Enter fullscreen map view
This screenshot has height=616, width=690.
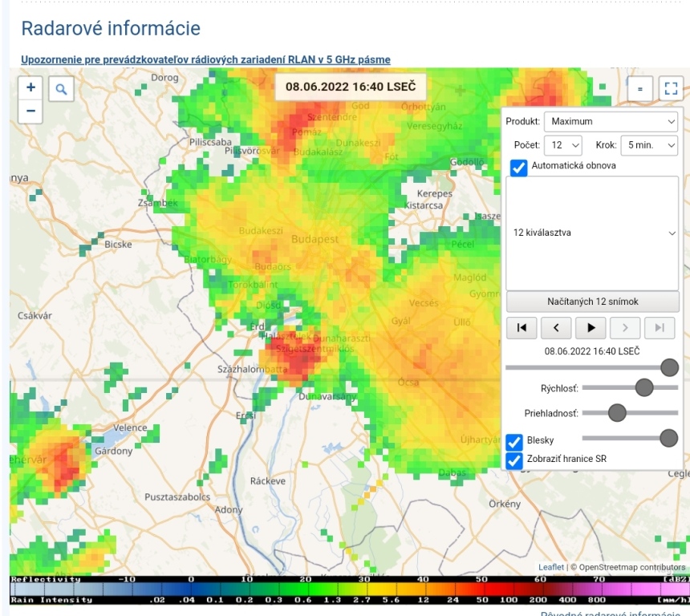tap(670, 89)
